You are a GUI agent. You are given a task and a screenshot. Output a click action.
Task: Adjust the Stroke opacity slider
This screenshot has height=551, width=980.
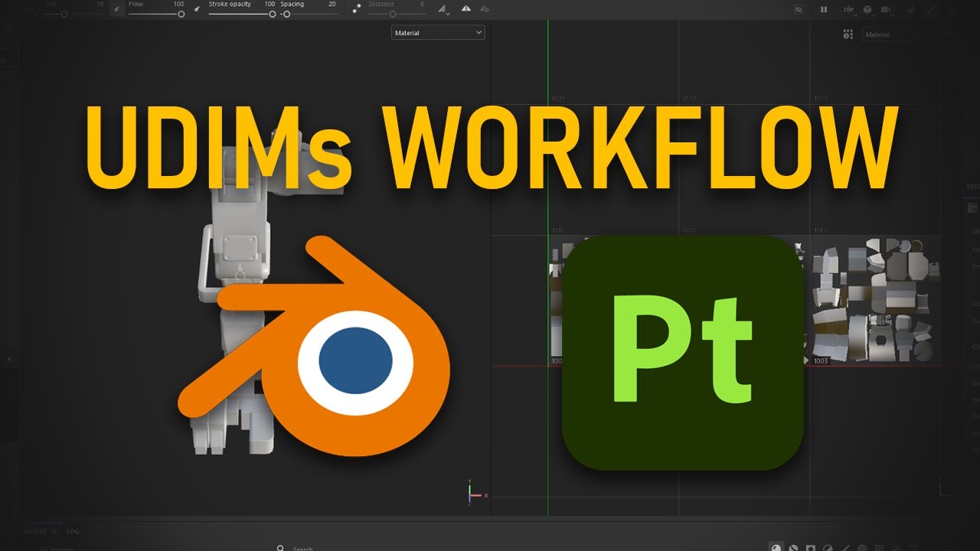coord(242,14)
